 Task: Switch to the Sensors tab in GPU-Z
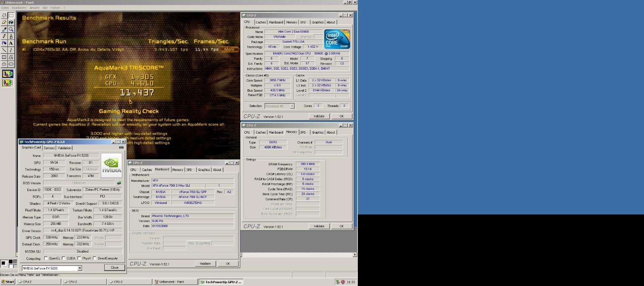coord(49,148)
